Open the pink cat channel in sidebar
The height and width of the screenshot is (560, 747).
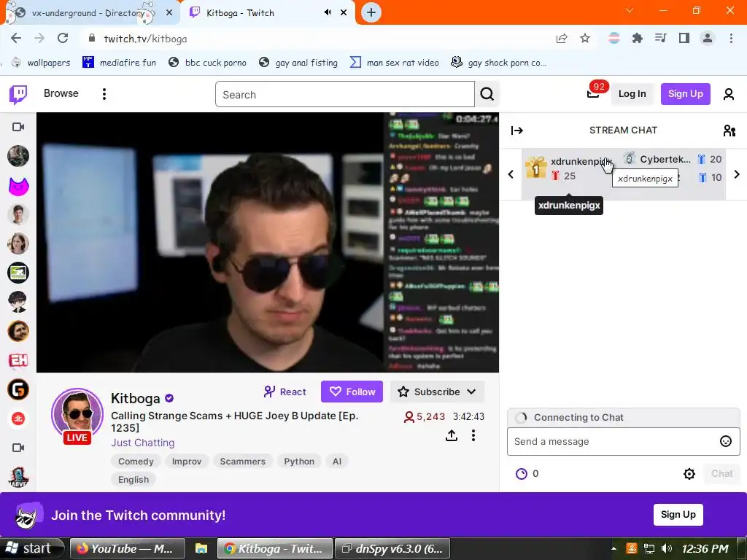coord(18,185)
